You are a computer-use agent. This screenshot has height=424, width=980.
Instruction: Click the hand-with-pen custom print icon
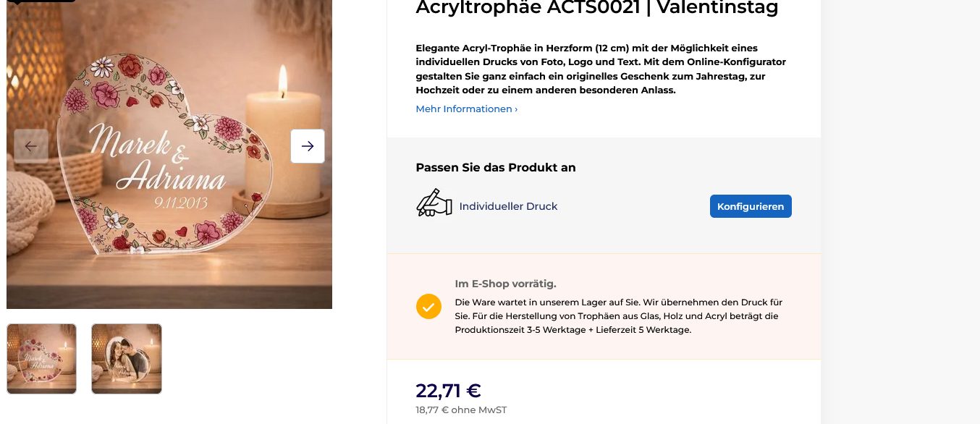coord(434,203)
